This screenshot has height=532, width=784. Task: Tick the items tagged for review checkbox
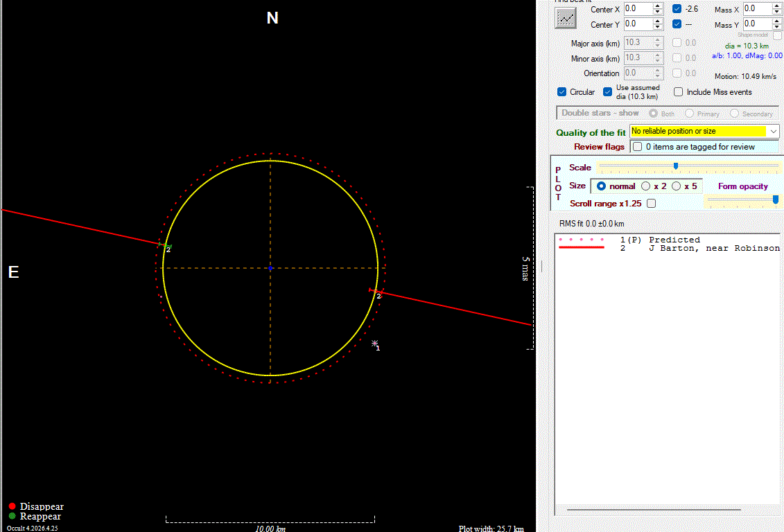[638, 147]
